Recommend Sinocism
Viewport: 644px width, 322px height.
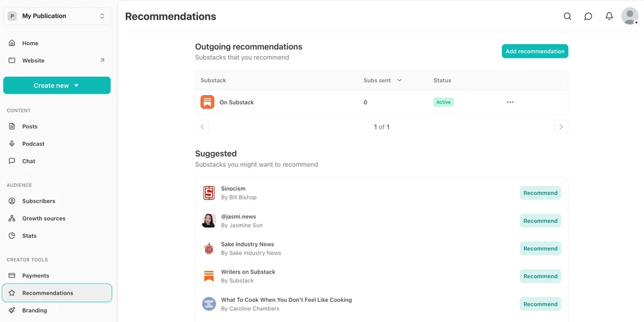[540, 193]
